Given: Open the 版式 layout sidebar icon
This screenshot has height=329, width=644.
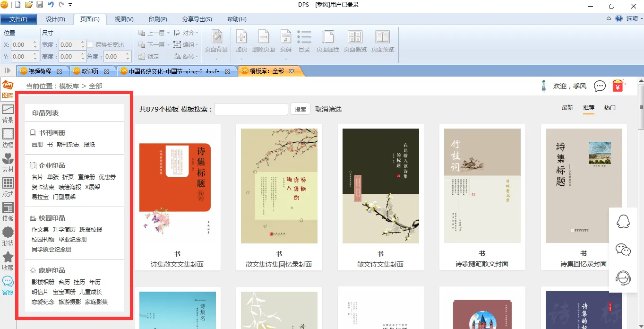Looking at the screenshot, I should click(8, 187).
